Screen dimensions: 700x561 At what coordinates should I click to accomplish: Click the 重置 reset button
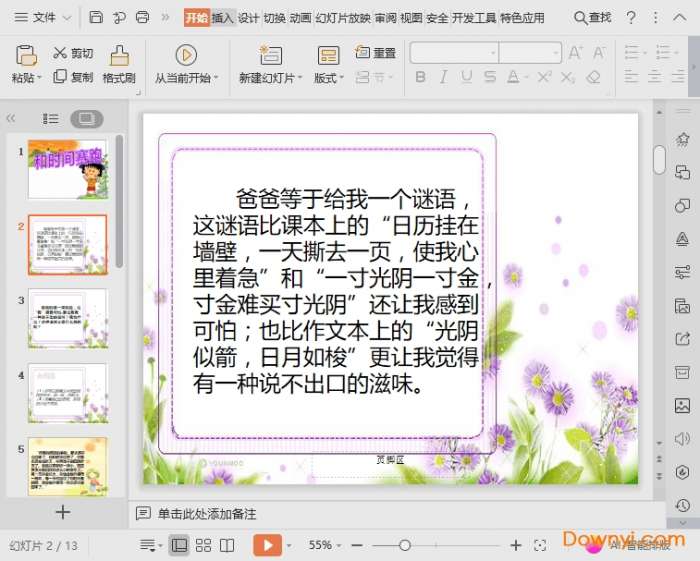pyautogui.click(x=375, y=53)
